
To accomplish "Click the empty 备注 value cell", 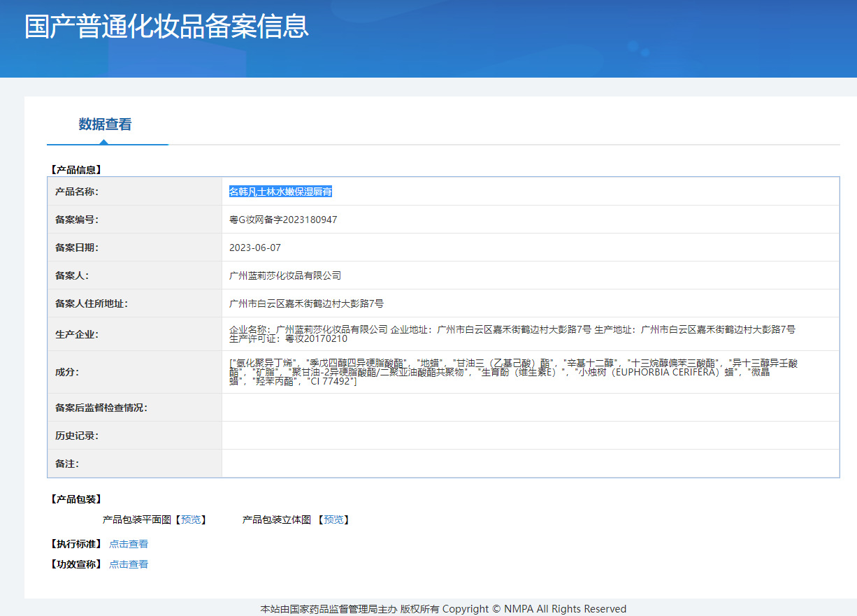I will (530, 464).
